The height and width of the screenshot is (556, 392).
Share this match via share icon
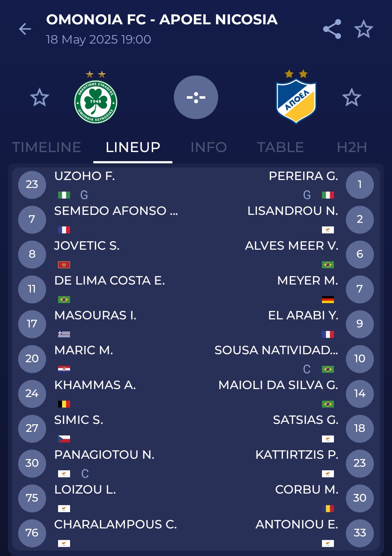point(332,29)
